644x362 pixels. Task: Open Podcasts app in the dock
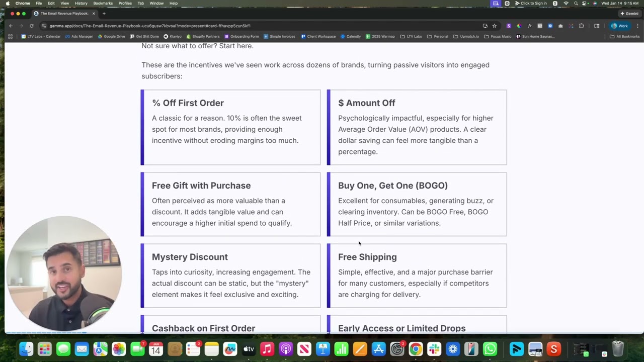coord(286,348)
